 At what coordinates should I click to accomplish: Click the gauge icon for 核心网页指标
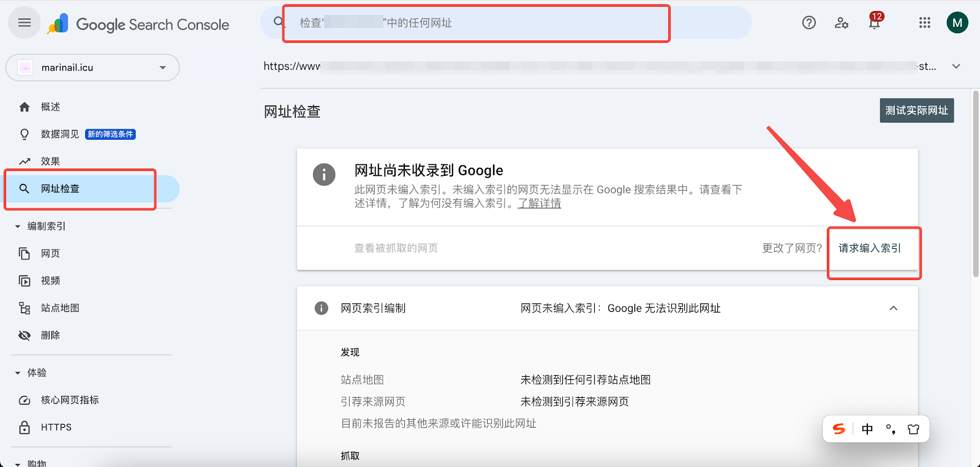click(x=24, y=400)
